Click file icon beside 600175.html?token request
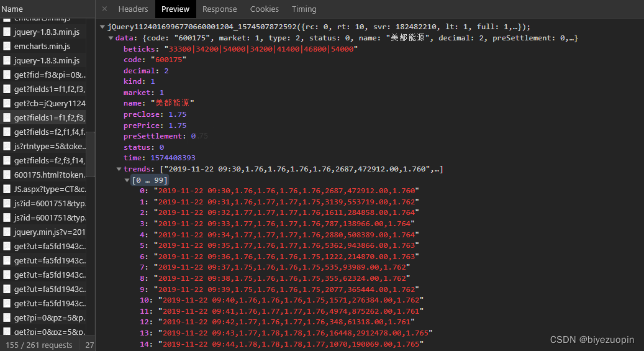 [x=7, y=175]
